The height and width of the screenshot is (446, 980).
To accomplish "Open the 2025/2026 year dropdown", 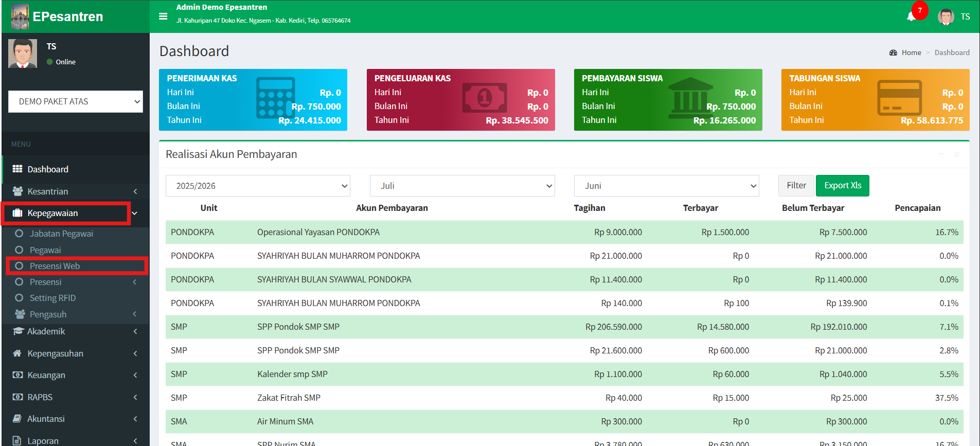I will [x=258, y=186].
